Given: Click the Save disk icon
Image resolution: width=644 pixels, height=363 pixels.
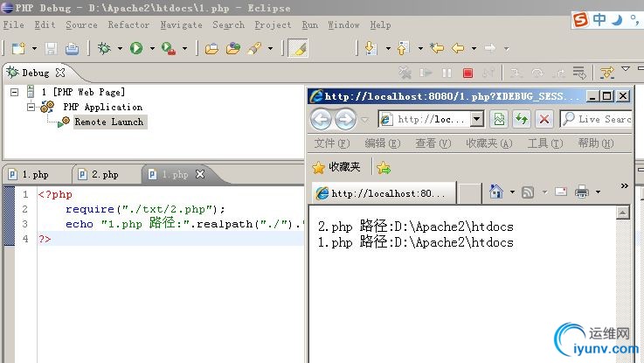Looking at the screenshot, I should click(51, 48).
